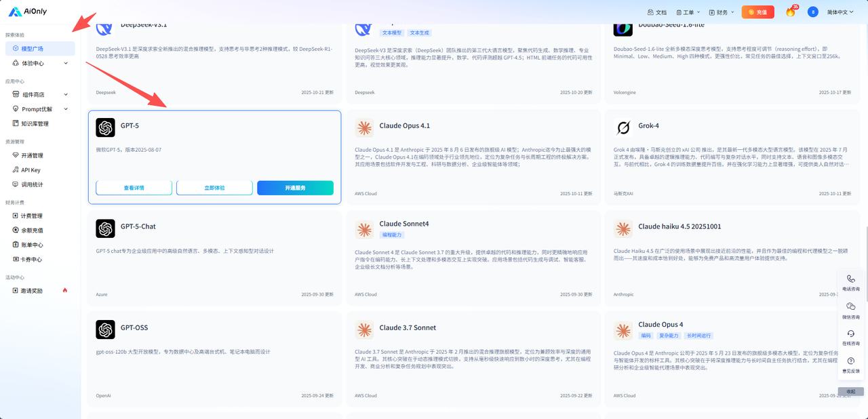Screen dimensions: 868x419
Task: Click the Claude haiku 4.5 logo icon
Action: click(x=623, y=228)
